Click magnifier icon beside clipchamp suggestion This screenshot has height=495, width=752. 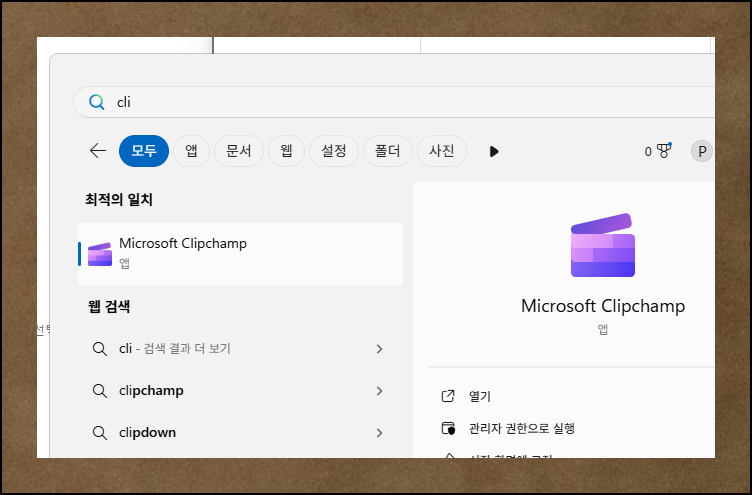pos(99,391)
